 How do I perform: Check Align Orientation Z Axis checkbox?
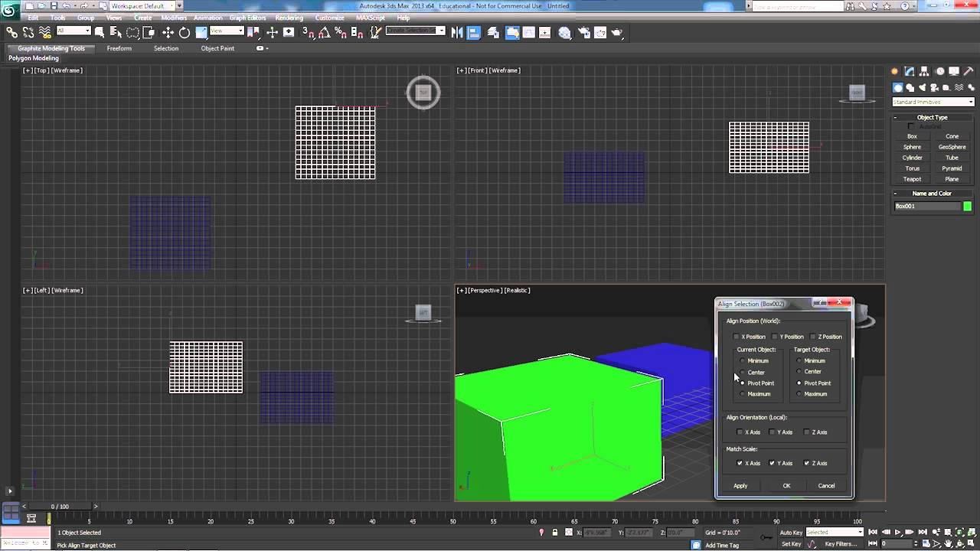[x=807, y=432]
